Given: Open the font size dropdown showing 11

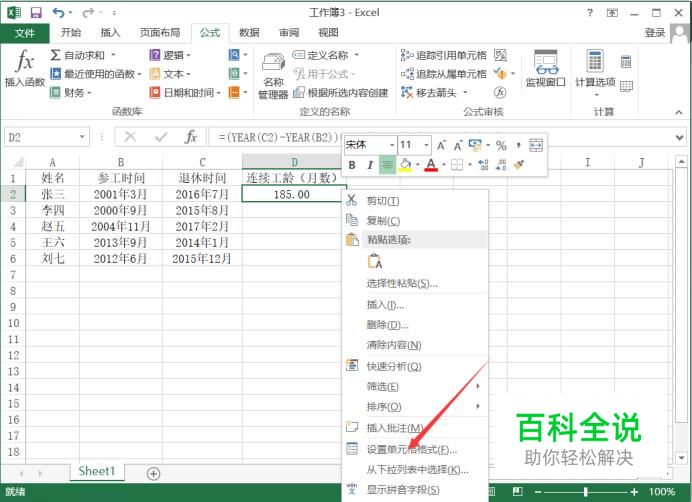Looking at the screenshot, I should coord(426,145).
